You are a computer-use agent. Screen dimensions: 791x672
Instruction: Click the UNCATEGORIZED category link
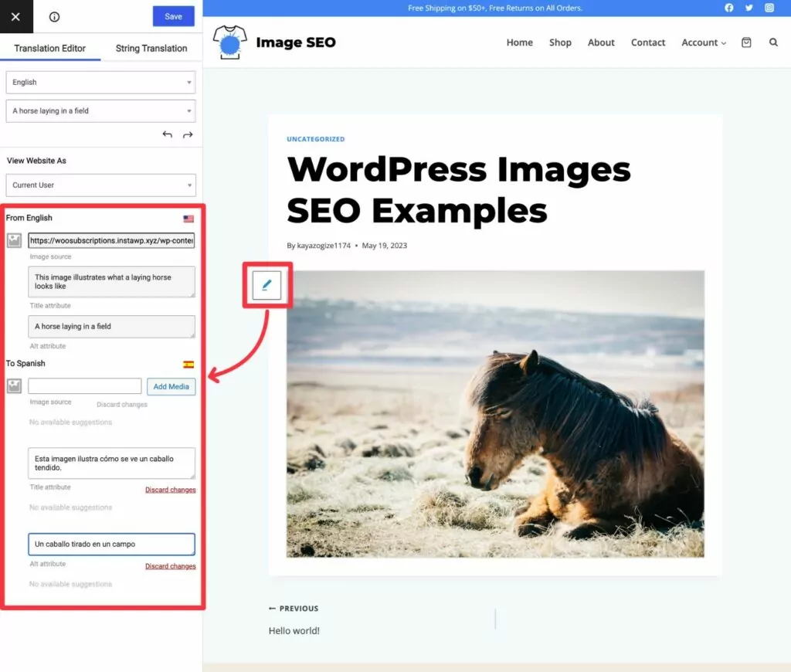tap(316, 139)
